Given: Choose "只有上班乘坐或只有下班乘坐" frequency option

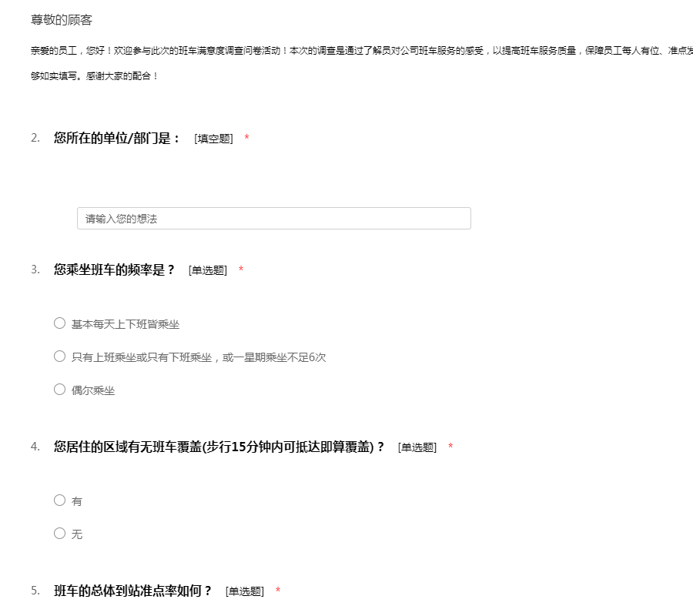Looking at the screenshot, I should 59,357.
